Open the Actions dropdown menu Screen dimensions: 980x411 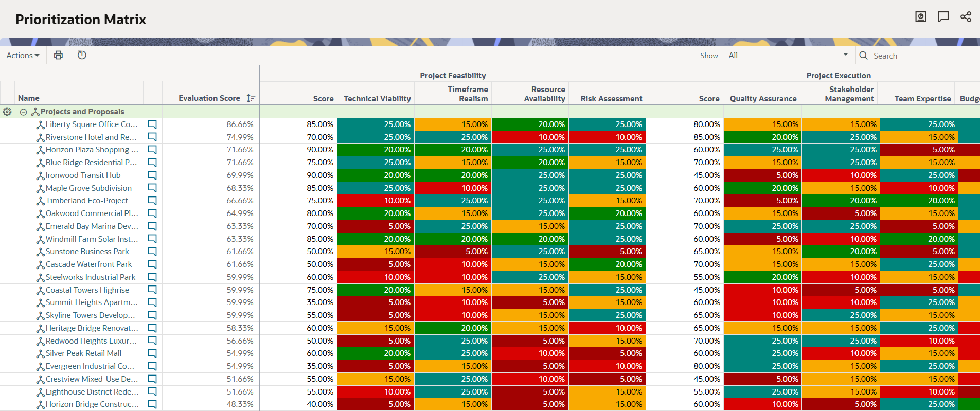tap(23, 56)
